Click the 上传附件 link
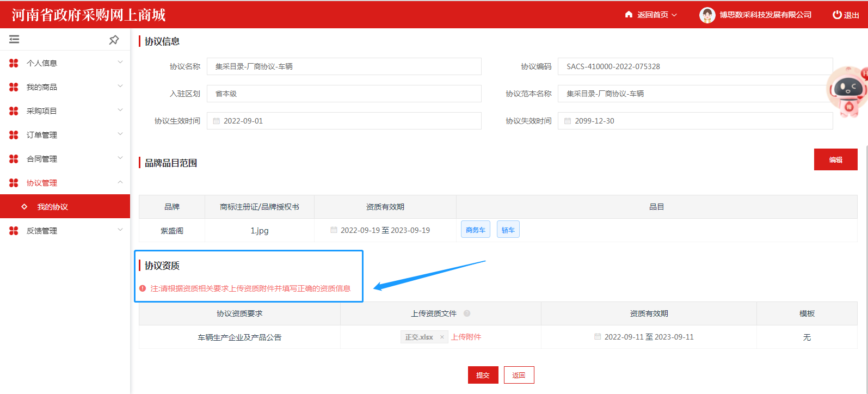This screenshot has width=868, height=394. (x=466, y=337)
